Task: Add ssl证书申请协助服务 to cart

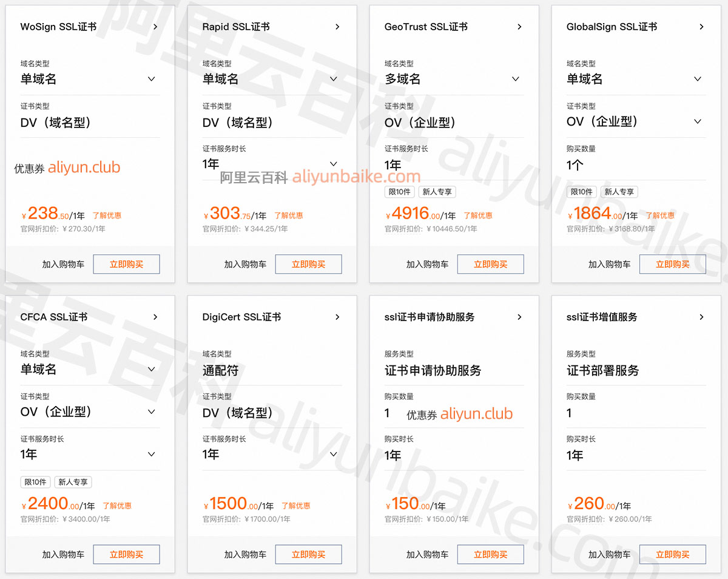Action: (x=427, y=554)
